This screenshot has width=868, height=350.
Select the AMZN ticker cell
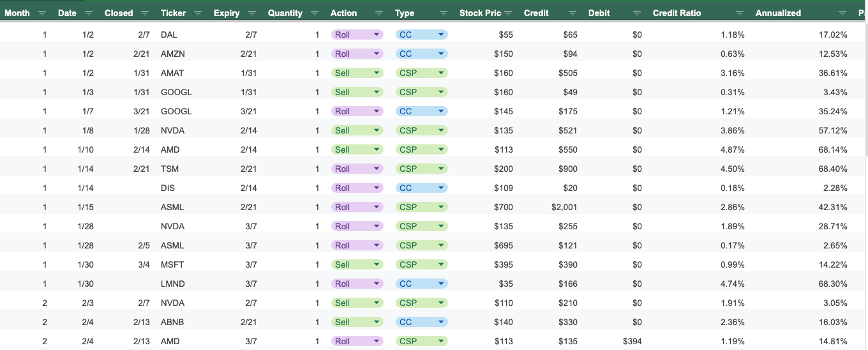(x=173, y=54)
